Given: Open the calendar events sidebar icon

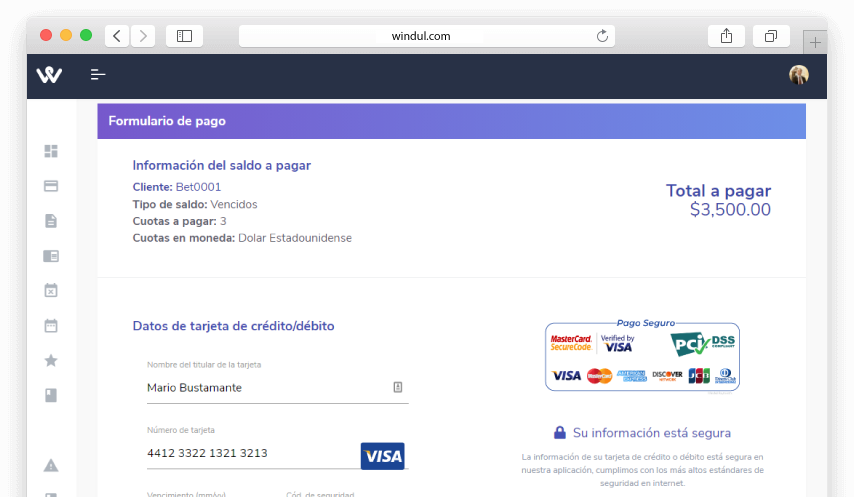Looking at the screenshot, I should (51, 325).
